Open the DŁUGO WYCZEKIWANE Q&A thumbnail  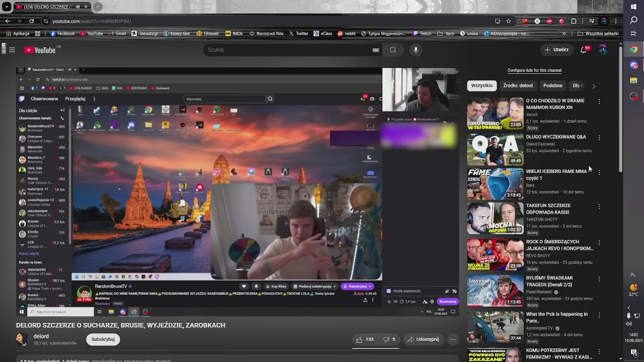pyautogui.click(x=495, y=150)
